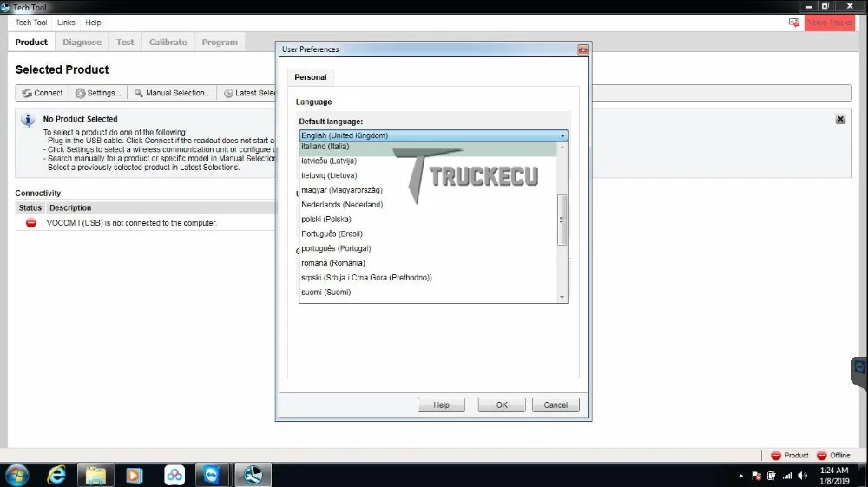
Task: Select srpski (Srbija i Crna Gora) language
Action: pos(428,278)
